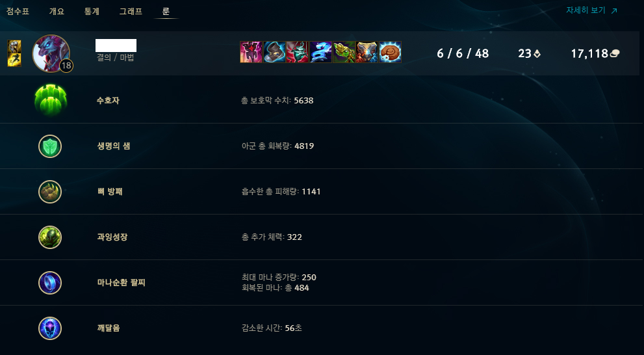Image resolution: width=644 pixels, height=355 pixels.
Task: Click the boots item icon in the item row
Action: (274, 52)
